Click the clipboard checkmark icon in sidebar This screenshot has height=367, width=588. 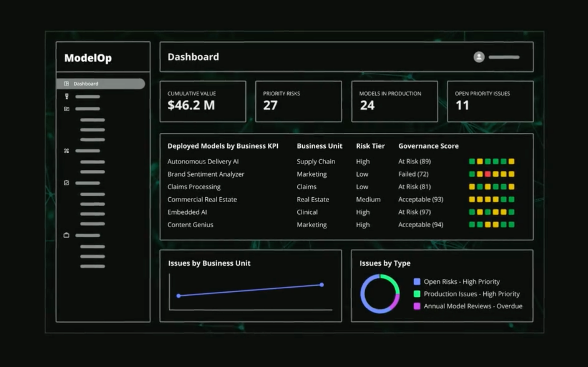(67, 183)
